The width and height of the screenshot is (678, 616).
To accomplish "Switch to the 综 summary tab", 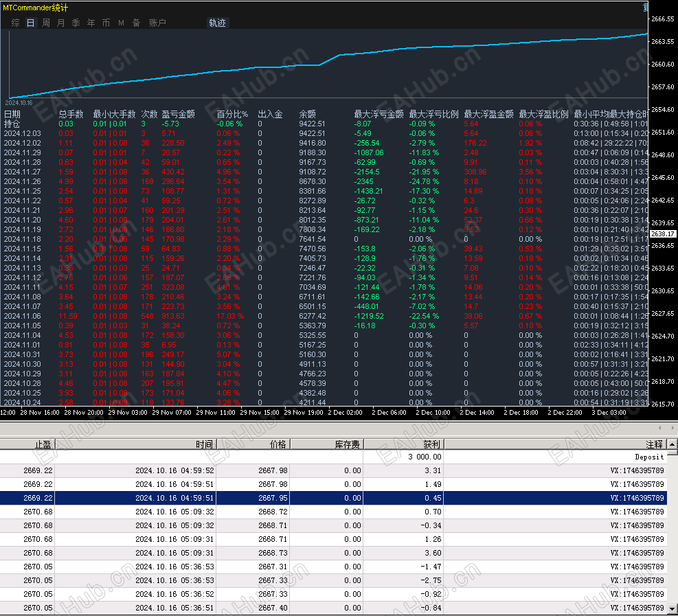I will tap(16, 23).
